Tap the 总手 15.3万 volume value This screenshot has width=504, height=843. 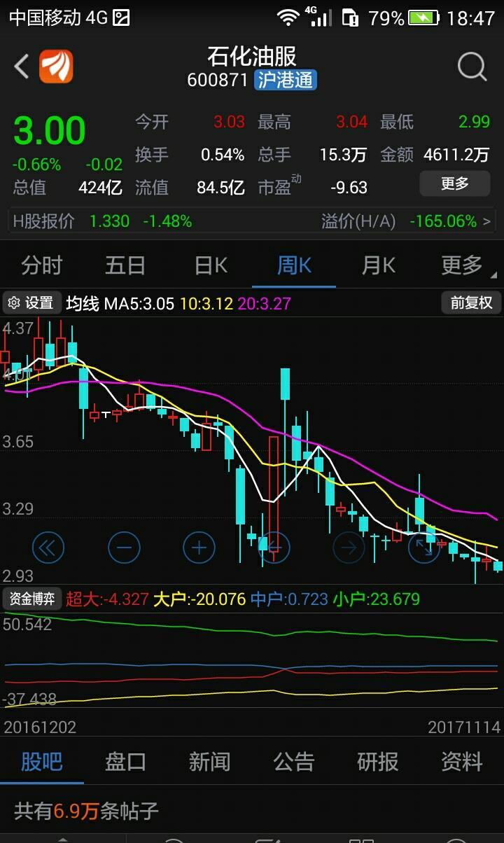312,155
